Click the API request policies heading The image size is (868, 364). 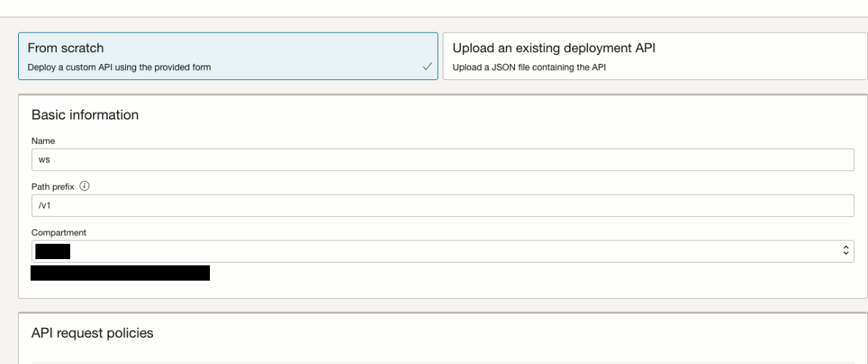[x=92, y=333]
